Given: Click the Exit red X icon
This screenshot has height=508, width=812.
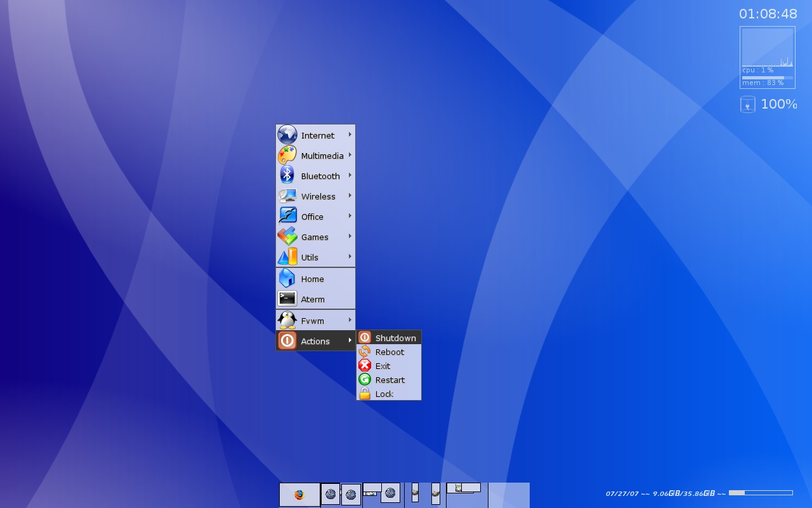Looking at the screenshot, I should [x=365, y=366].
